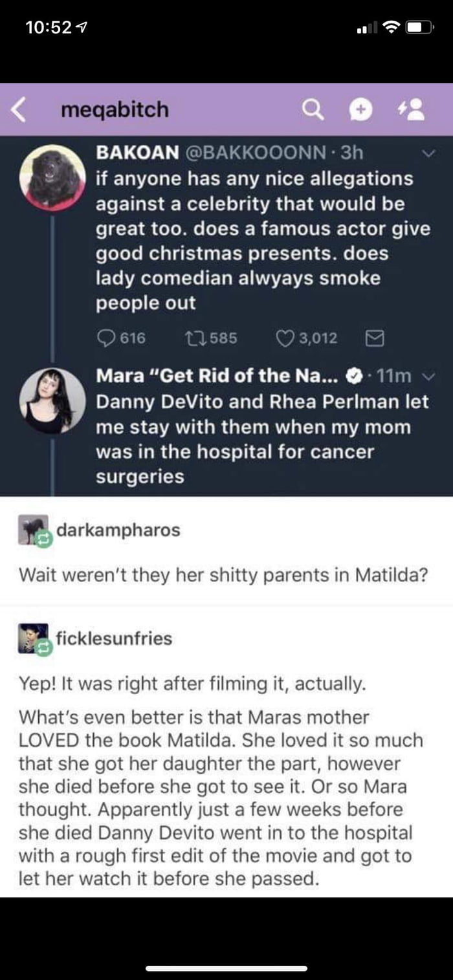Open the dropdown arrow on BAKOAN's tweet
This screenshot has width=453, height=980.
(x=427, y=153)
